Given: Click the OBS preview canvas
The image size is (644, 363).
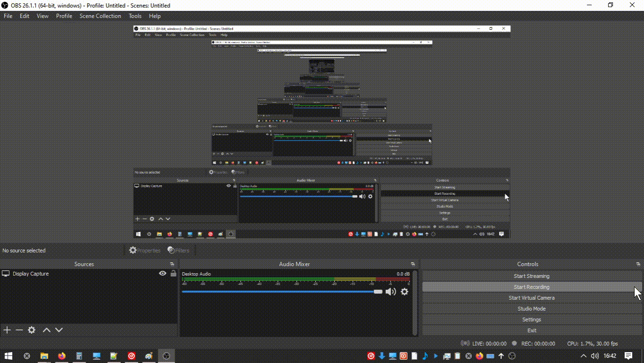Looking at the screenshot, I should 322,132.
